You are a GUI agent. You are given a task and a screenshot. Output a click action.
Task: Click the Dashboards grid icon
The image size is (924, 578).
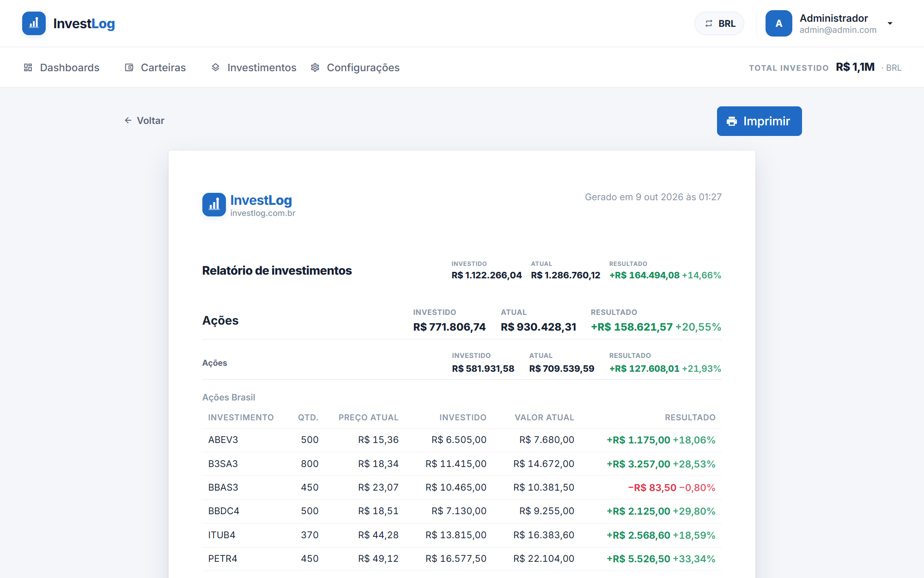tap(28, 68)
